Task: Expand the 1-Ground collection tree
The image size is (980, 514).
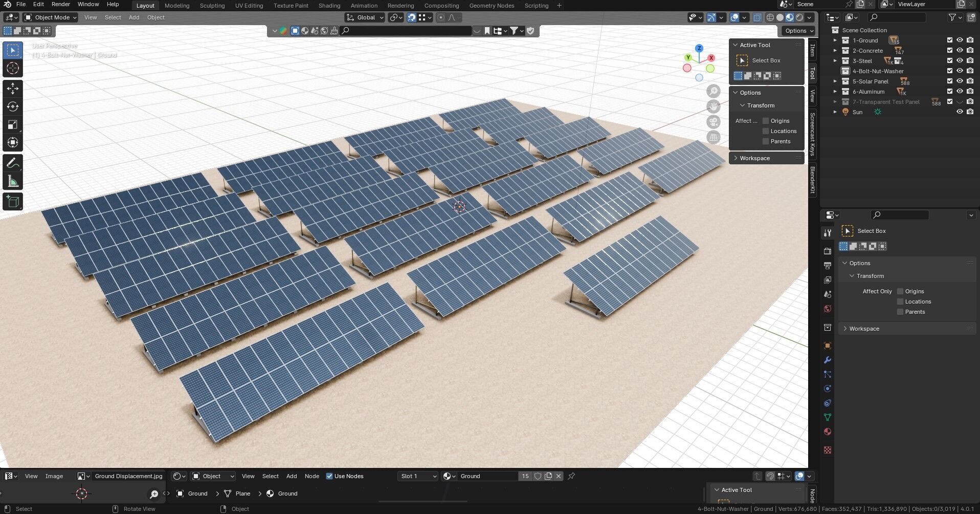Action: (x=835, y=40)
